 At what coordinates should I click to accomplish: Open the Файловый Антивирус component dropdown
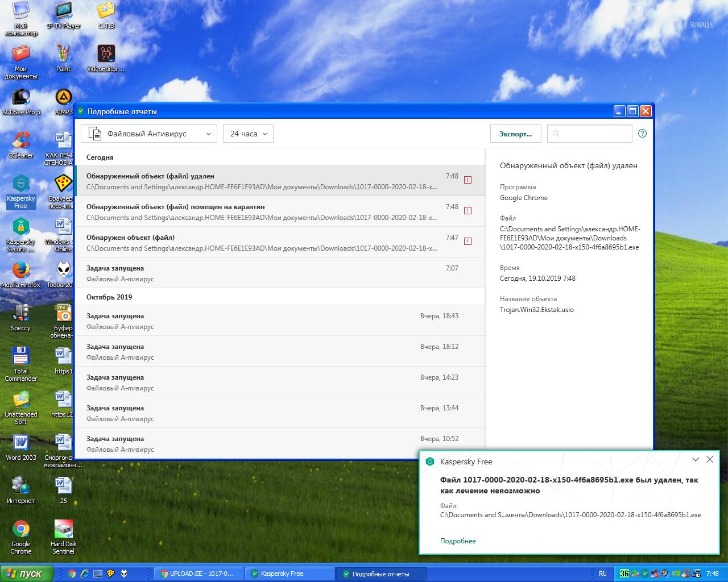pyautogui.click(x=148, y=134)
